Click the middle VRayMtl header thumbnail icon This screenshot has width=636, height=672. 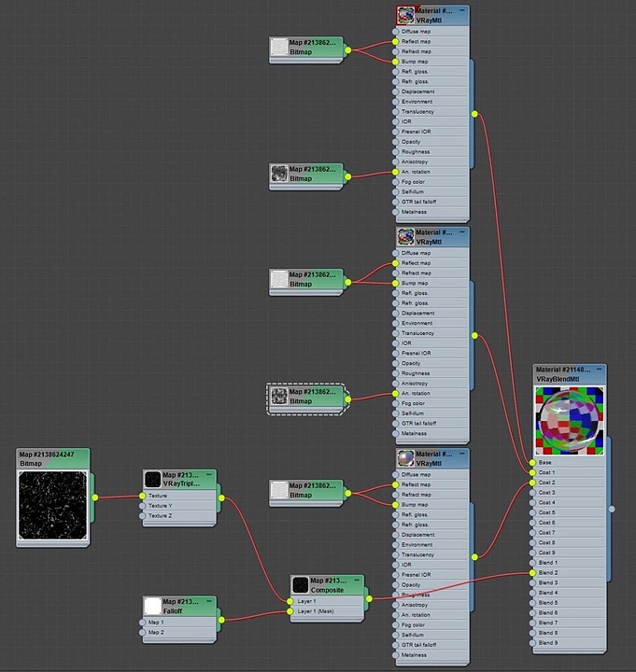405,236
